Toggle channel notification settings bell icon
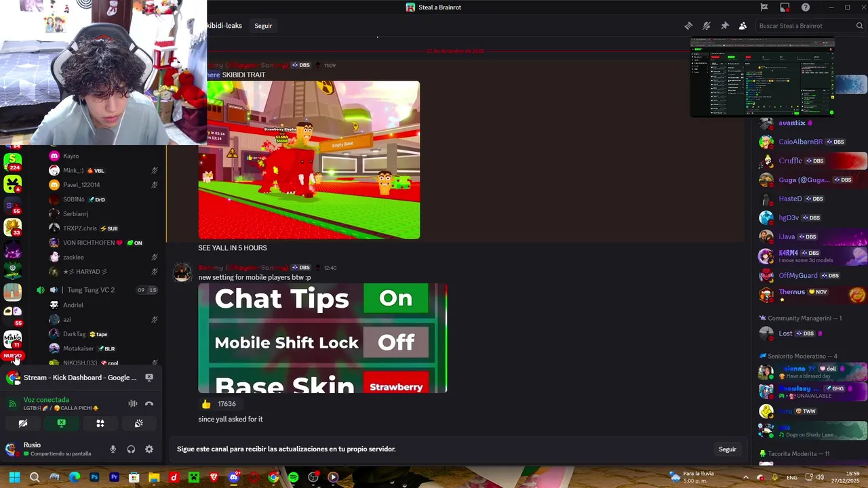The width and height of the screenshot is (868, 488). click(x=707, y=26)
